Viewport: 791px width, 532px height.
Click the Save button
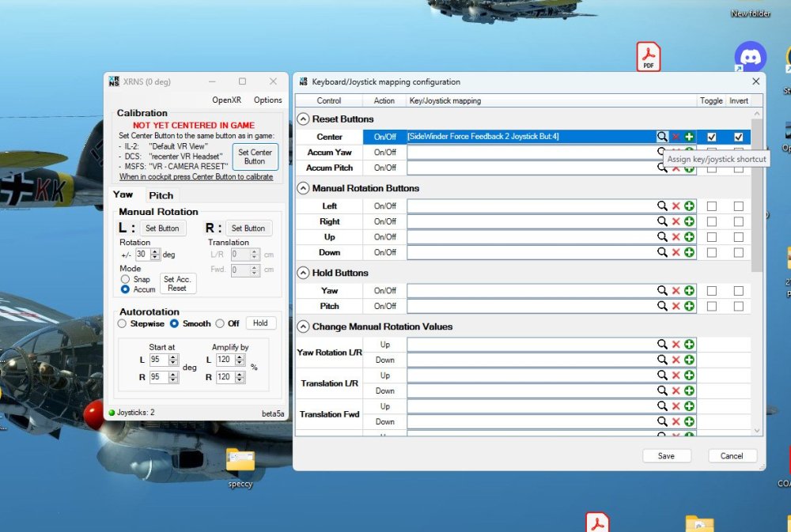coord(666,455)
